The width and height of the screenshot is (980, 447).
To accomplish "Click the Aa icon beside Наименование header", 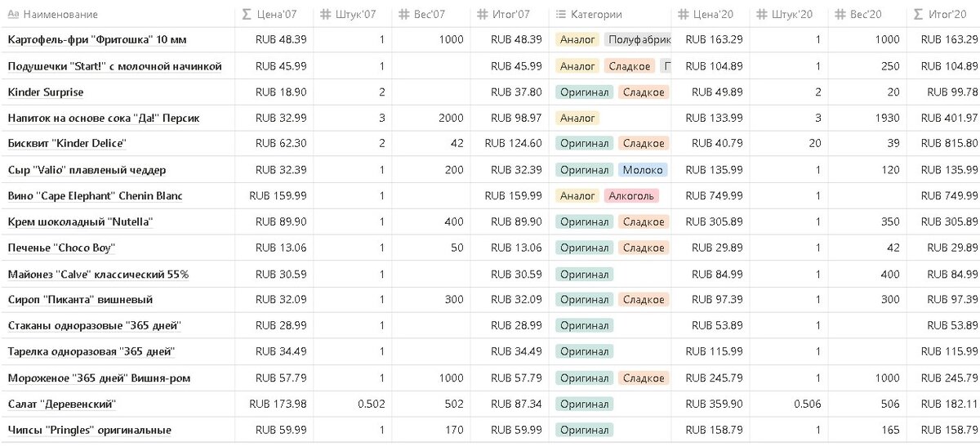I will [13, 15].
